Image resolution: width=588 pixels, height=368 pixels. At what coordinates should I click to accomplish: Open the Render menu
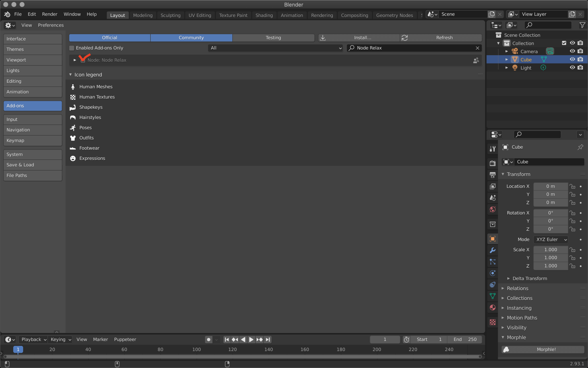click(50, 14)
